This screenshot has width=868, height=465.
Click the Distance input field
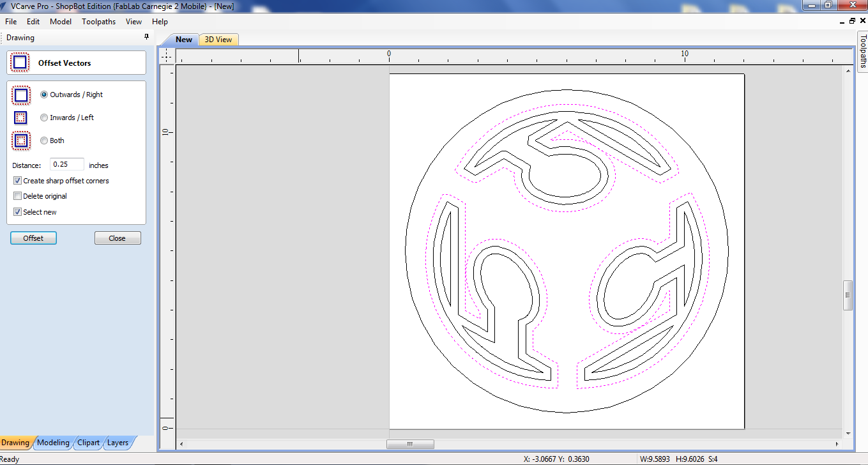(67, 165)
